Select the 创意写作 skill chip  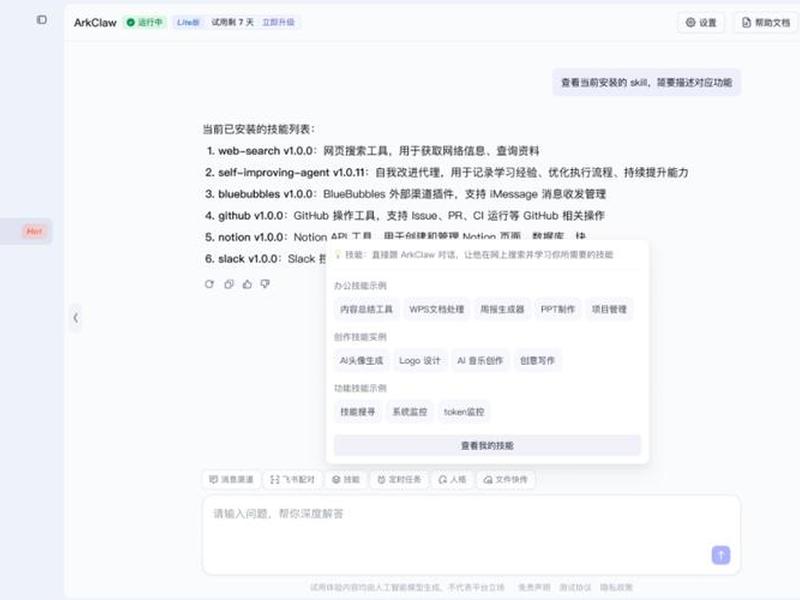[537, 361]
